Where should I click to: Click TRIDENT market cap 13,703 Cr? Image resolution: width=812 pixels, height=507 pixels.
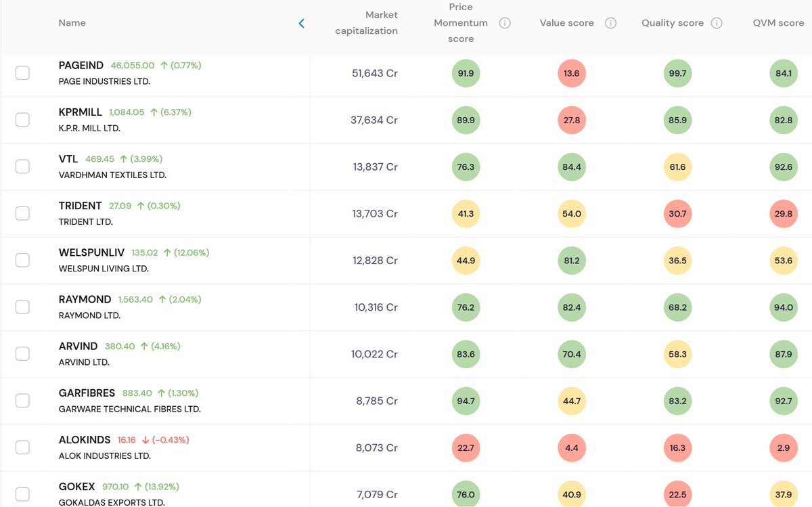(x=375, y=213)
